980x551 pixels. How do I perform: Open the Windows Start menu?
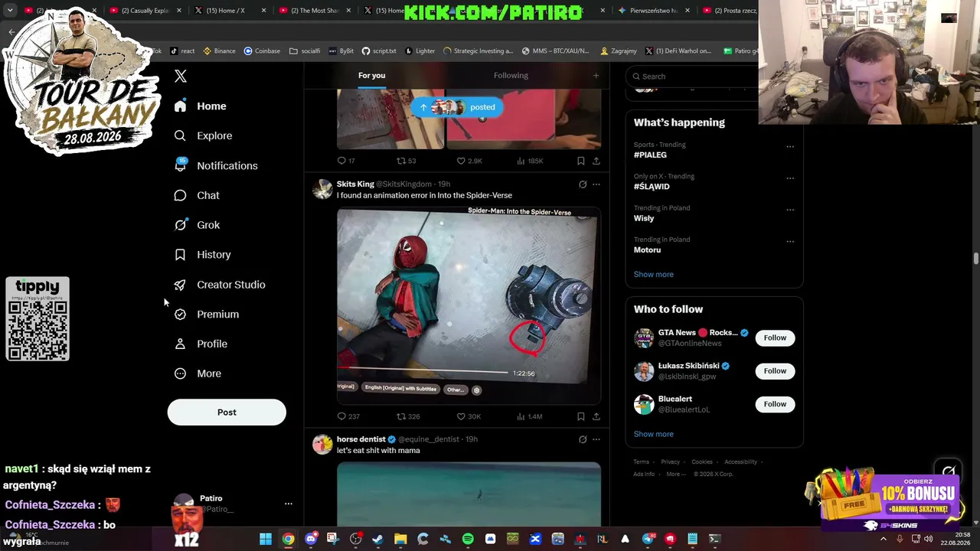265,540
